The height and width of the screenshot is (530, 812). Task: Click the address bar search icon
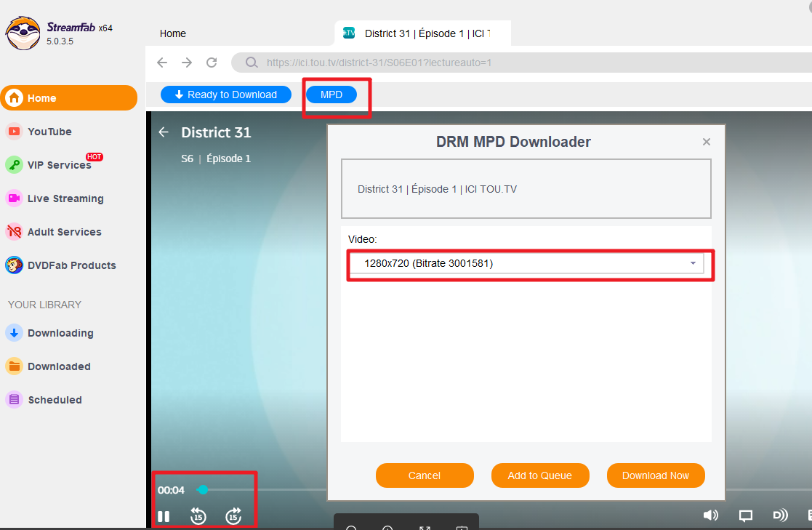252,63
